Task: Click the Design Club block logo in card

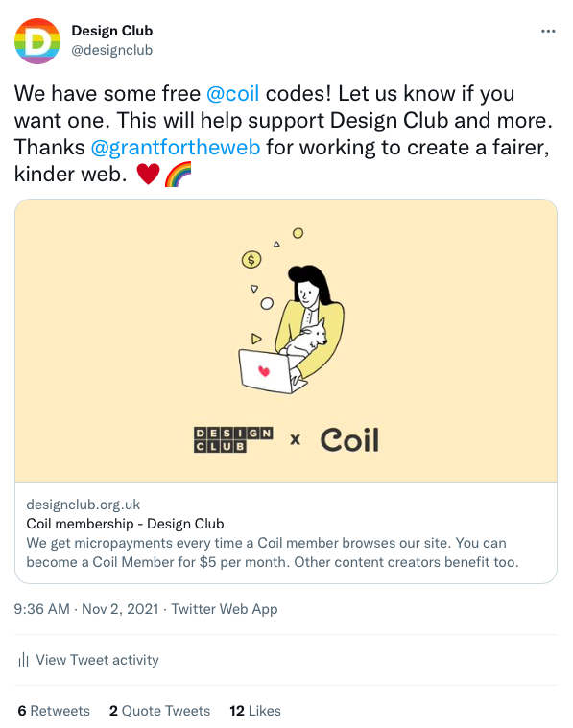Action: pyautogui.click(x=233, y=439)
